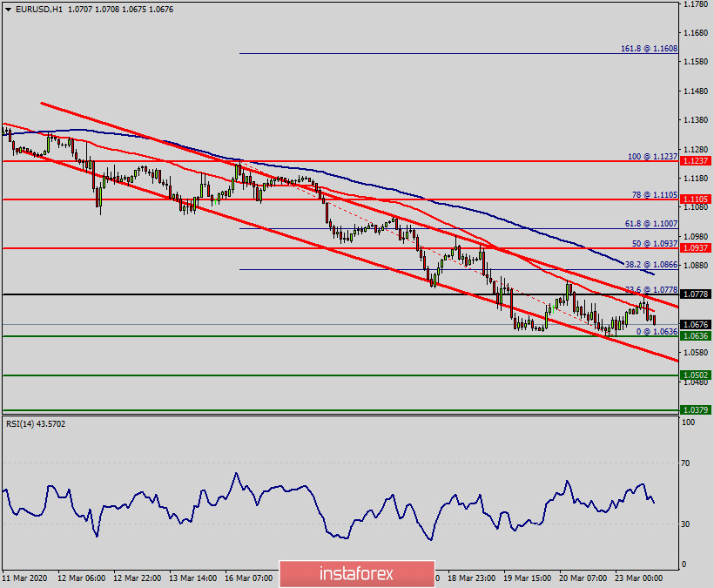Click the '12 Mar 22:00' time label
This screenshot has height=588, width=714.
137,578
